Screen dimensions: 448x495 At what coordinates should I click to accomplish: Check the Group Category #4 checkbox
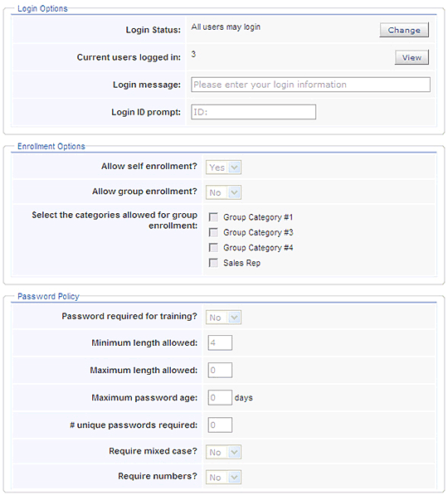pos(213,247)
